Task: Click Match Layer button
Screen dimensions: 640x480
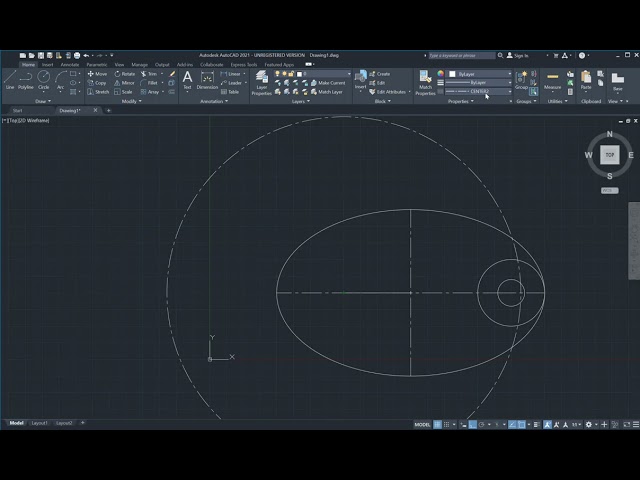Action: tap(327, 92)
